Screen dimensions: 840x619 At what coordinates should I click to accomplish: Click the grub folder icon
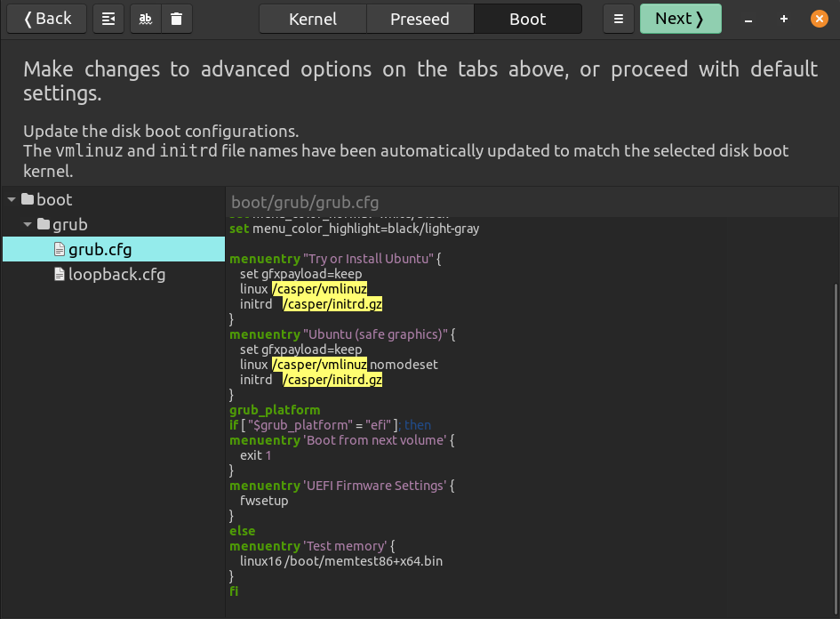coord(44,224)
